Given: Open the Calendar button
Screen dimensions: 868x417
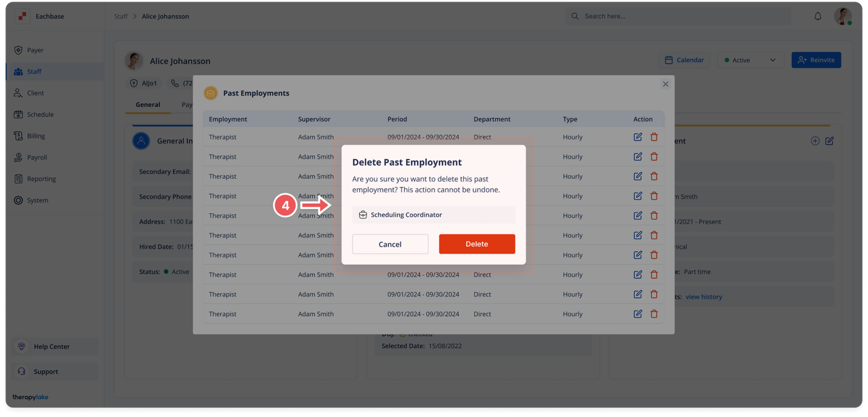Looking at the screenshot, I should click(x=684, y=60).
